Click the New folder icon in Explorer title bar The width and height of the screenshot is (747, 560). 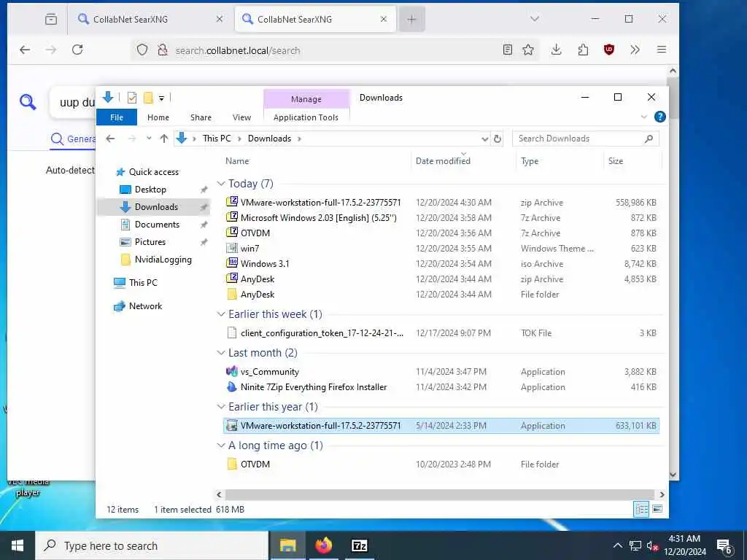pyautogui.click(x=148, y=98)
